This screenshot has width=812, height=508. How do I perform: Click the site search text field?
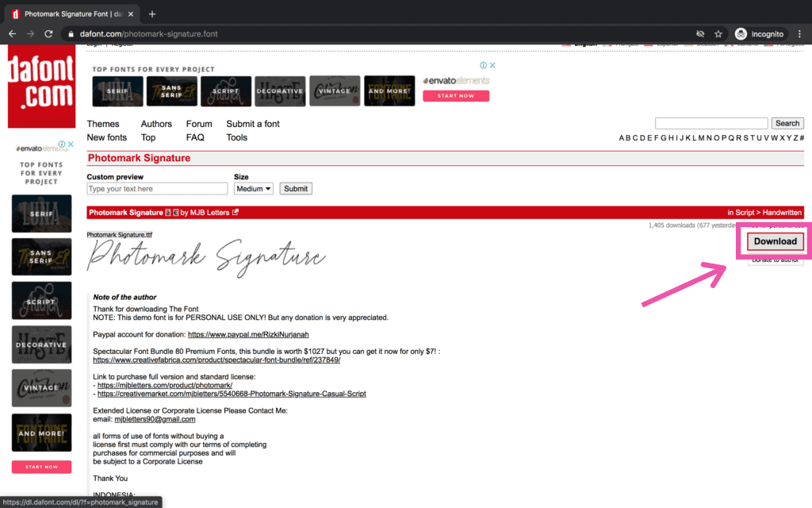tap(711, 123)
